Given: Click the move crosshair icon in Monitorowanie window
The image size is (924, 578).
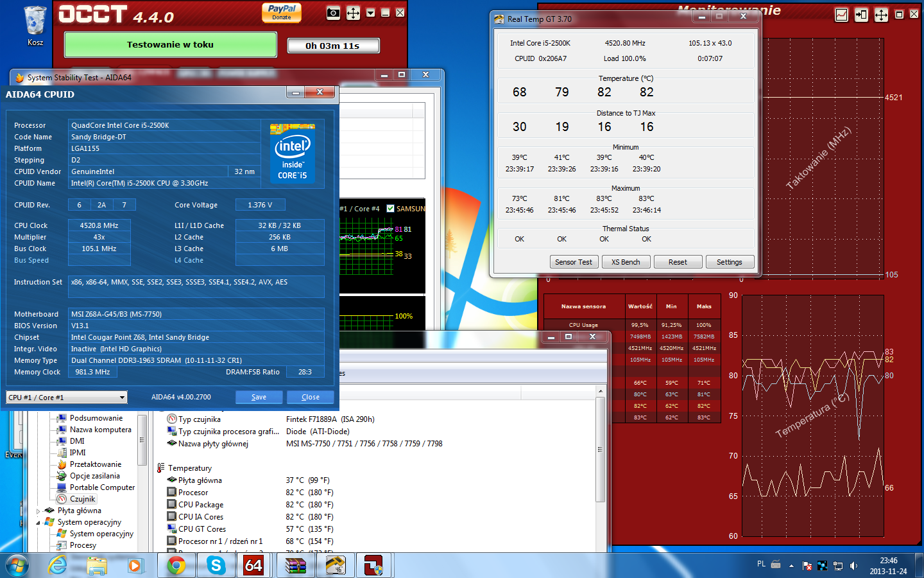Looking at the screenshot, I should tap(882, 15).
